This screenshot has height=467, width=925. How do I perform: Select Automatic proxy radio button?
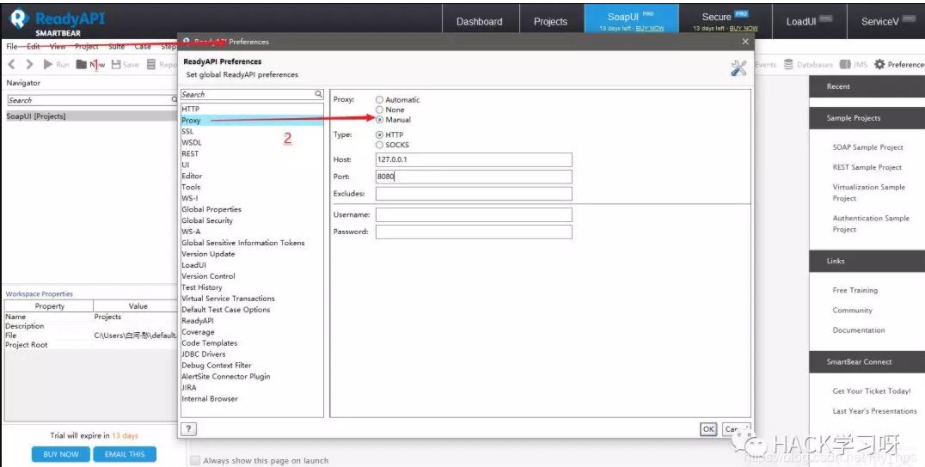[x=379, y=100]
